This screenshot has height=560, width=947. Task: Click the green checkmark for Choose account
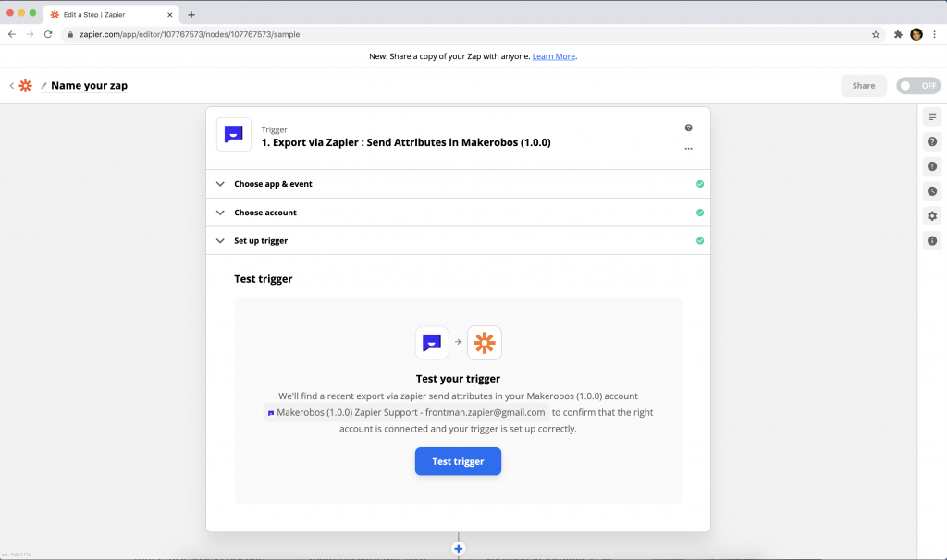(x=700, y=213)
